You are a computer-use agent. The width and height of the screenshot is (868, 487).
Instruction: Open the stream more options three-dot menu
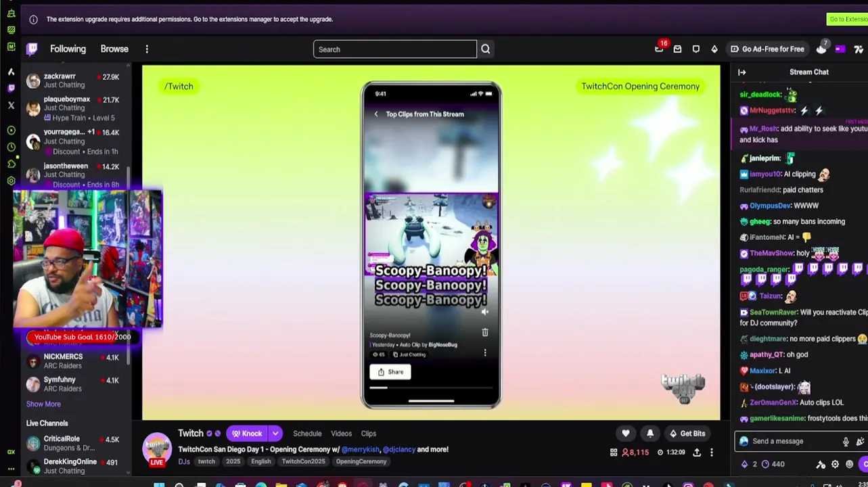(x=712, y=453)
